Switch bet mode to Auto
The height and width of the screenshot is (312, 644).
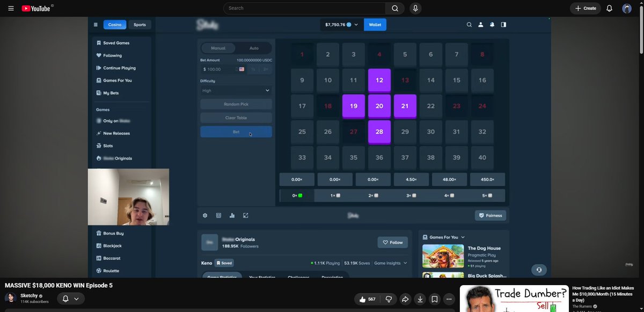(254, 48)
